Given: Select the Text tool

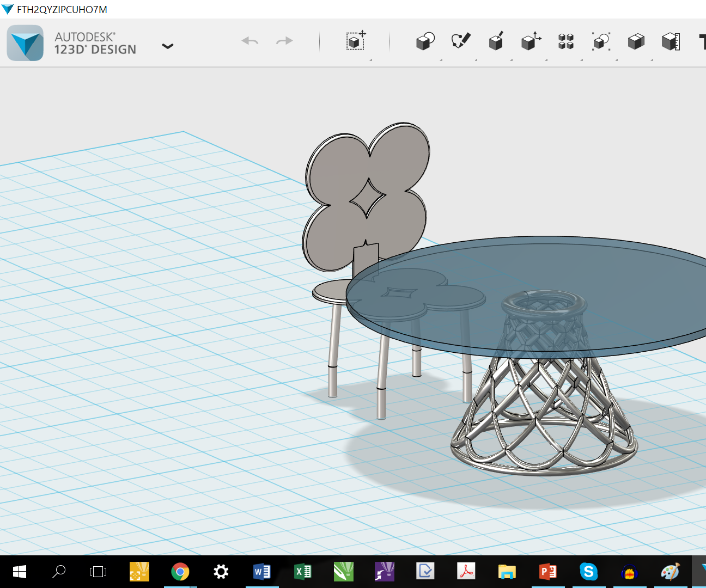Looking at the screenshot, I should pyautogui.click(x=702, y=41).
